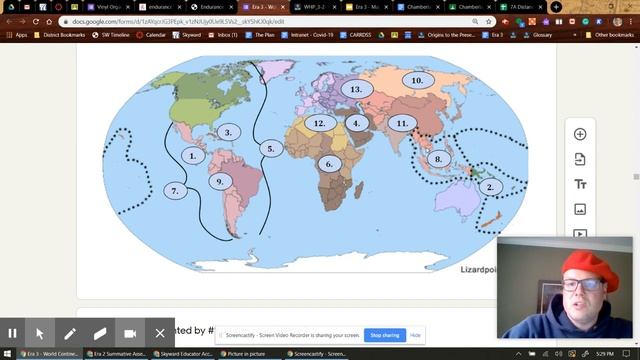Open the Origins to the Present bookmark

click(x=447, y=35)
